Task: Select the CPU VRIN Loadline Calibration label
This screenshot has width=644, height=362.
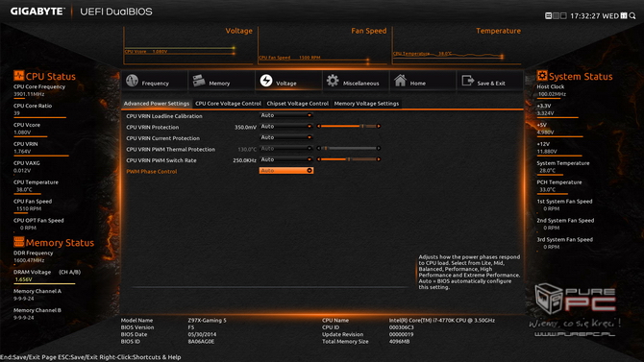Action: [x=164, y=116]
